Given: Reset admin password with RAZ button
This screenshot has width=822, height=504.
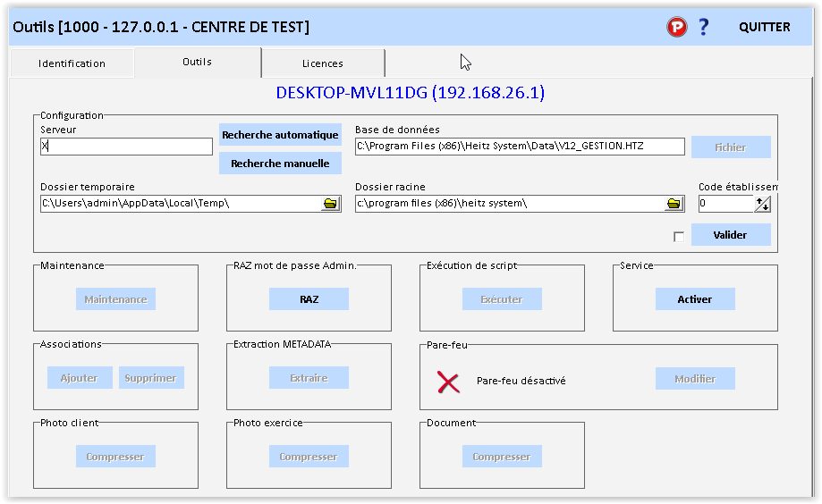Looking at the screenshot, I should click(309, 299).
